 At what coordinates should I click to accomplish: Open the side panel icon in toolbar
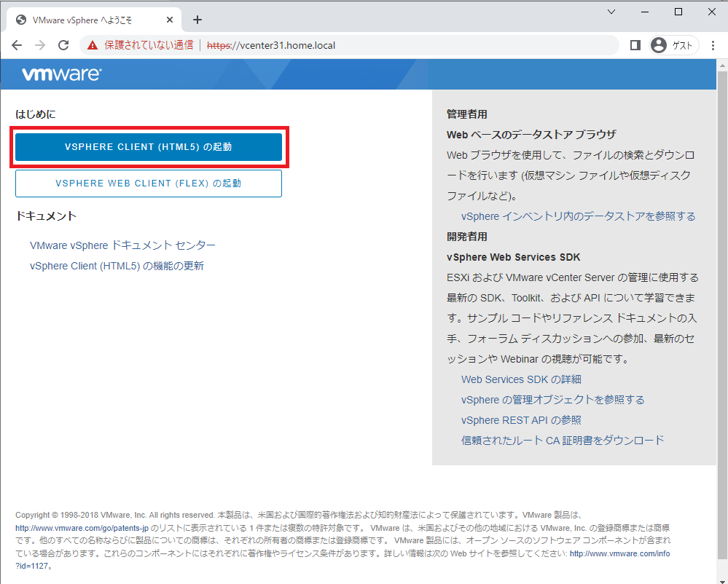pyautogui.click(x=635, y=45)
